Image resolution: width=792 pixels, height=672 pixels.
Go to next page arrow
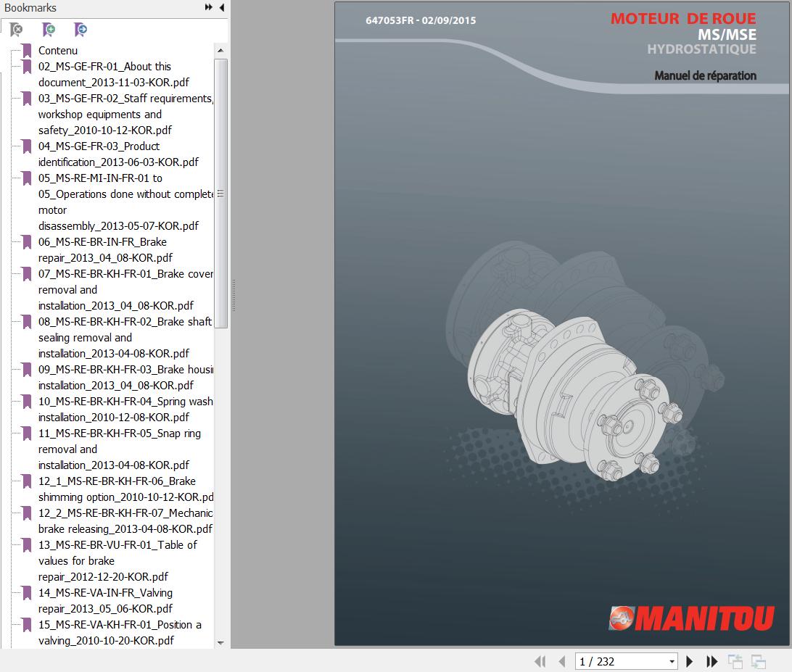(x=690, y=661)
